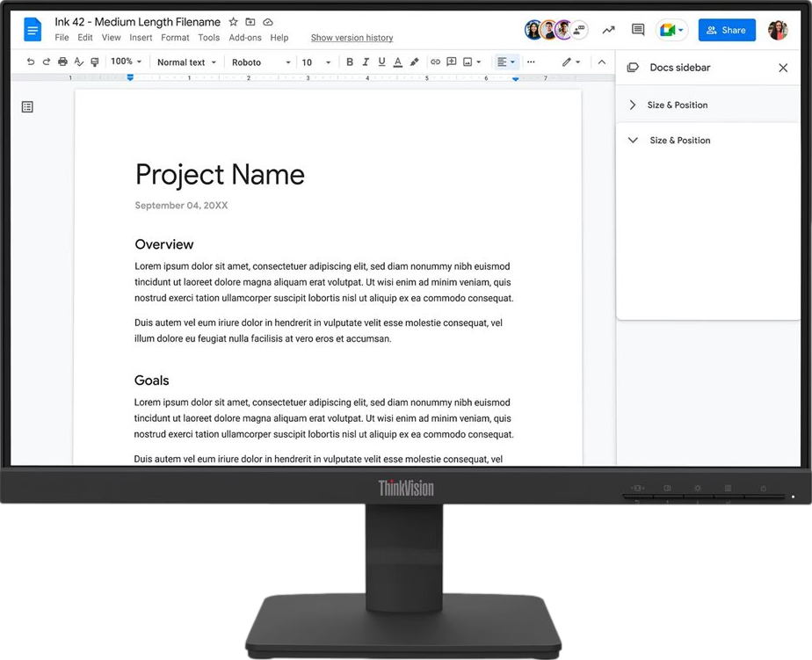Toggle underline formatting

(381, 62)
